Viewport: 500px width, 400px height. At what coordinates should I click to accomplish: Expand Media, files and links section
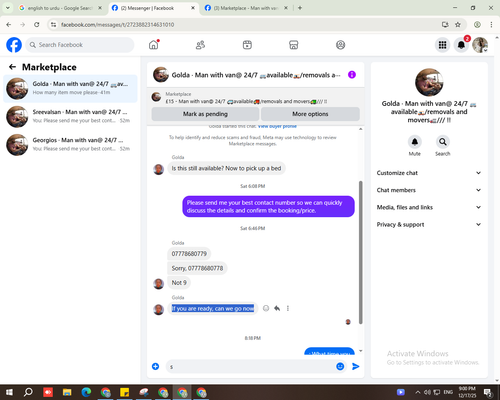pos(429,207)
